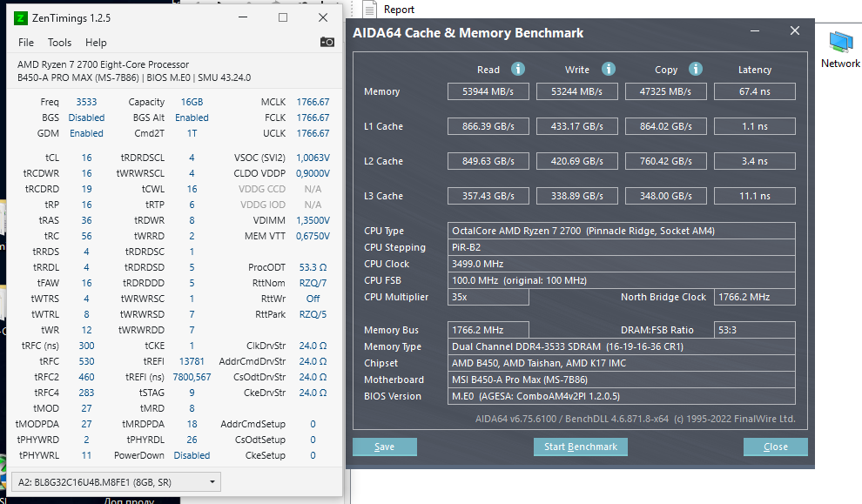Close the AIDA64 benchmark window with X
862x504 pixels.
(794, 30)
